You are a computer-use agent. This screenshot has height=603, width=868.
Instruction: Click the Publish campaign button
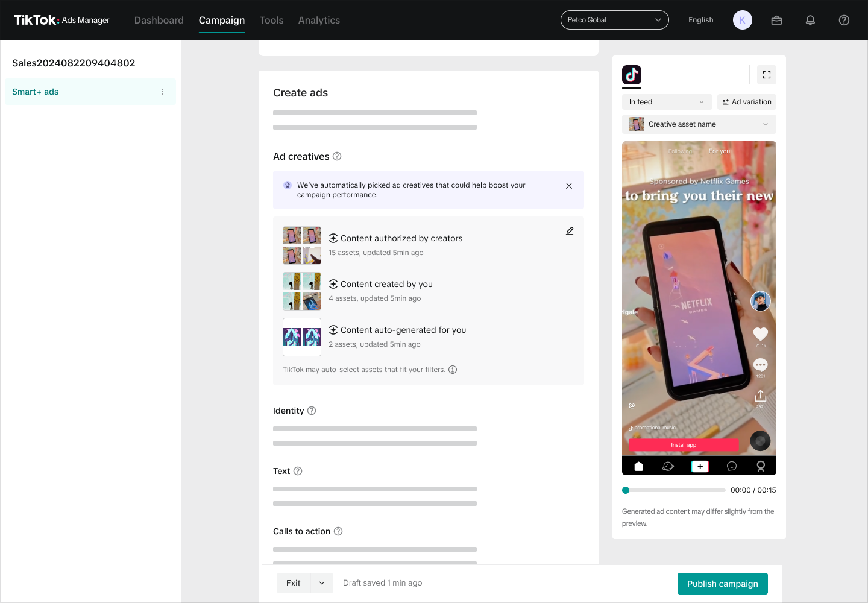tap(723, 584)
